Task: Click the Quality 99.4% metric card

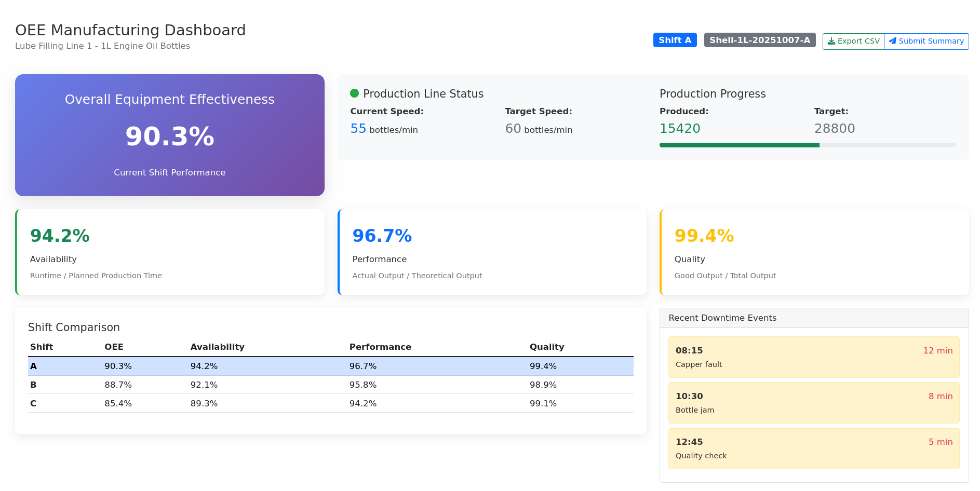Action: (813, 252)
